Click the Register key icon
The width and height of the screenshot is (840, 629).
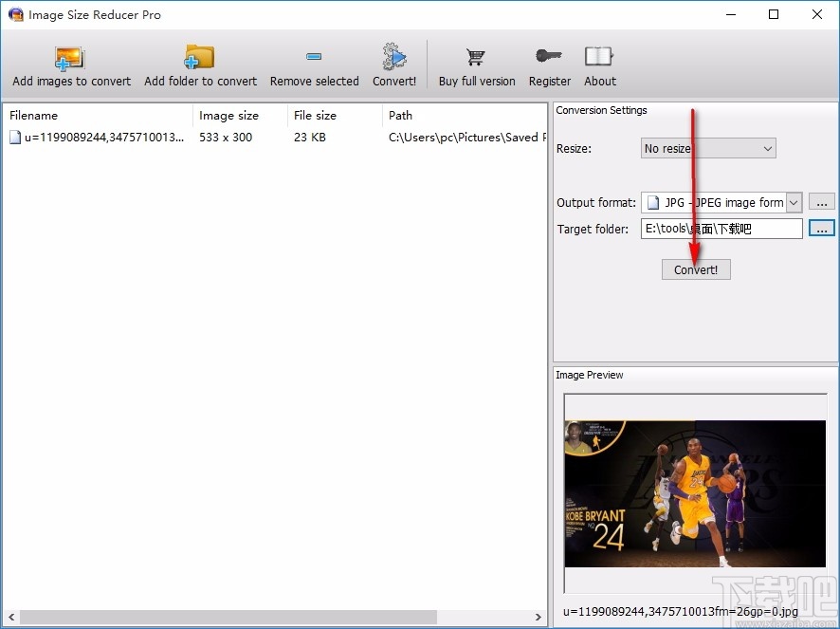[549, 57]
